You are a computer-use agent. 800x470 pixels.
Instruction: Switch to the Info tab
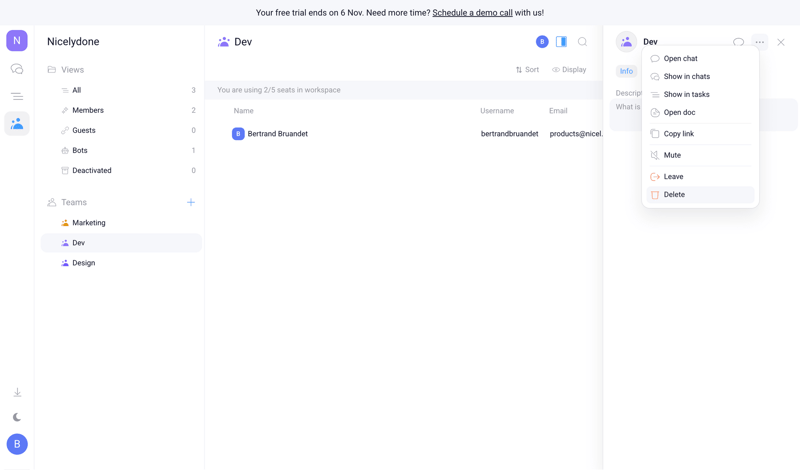click(x=626, y=71)
